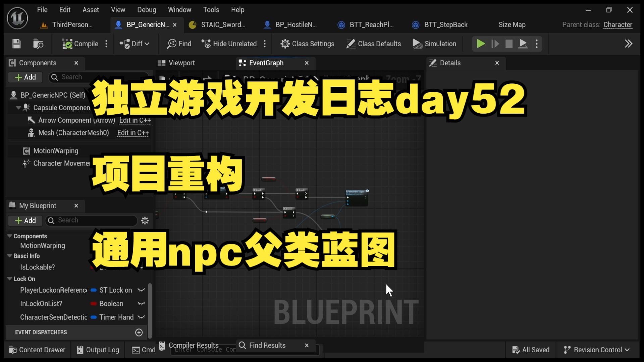Click the Compile button
The width and height of the screenshot is (644, 362).
[80, 44]
